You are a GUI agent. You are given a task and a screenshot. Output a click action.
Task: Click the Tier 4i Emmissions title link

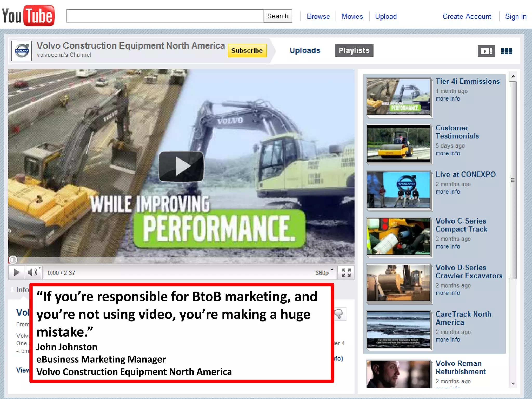click(x=467, y=82)
